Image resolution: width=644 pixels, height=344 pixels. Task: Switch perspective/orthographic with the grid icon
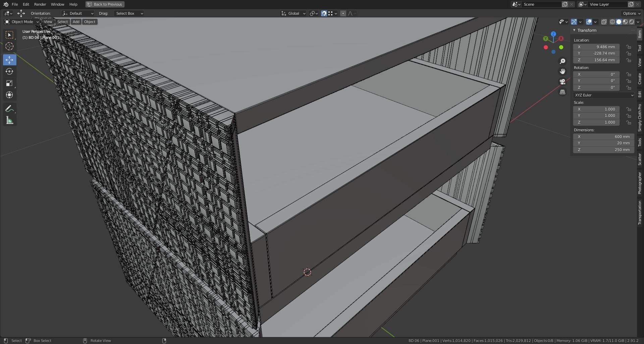pos(562,92)
